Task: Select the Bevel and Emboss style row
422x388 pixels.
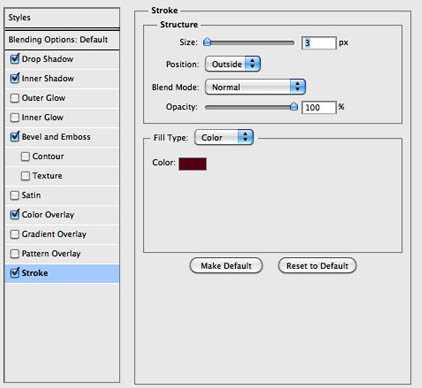Action: click(x=62, y=137)
